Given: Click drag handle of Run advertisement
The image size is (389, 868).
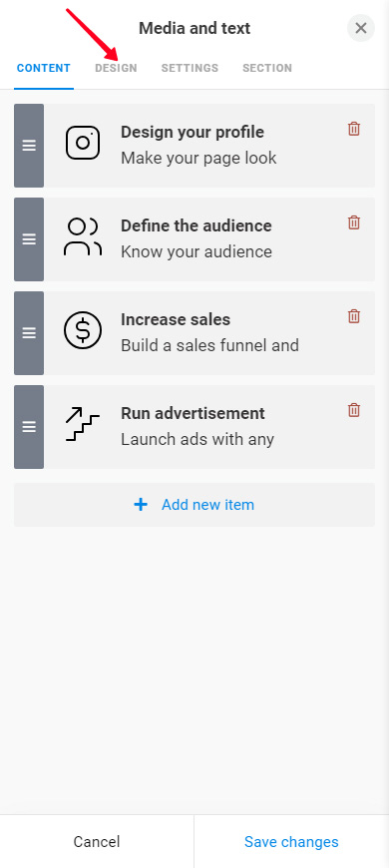Looking at the screenshot, I should tap(29, 427).
